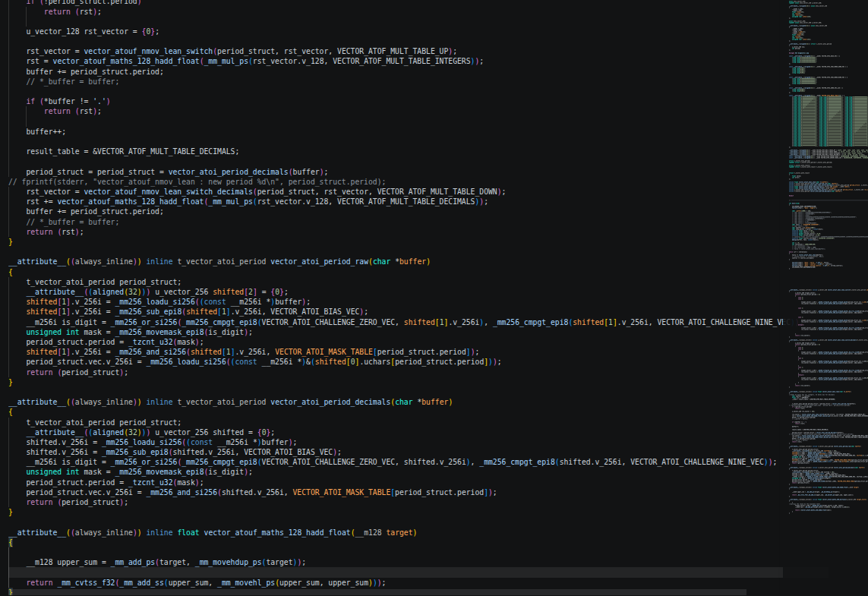Click the VECTOR_ATOF_MULT_TABLE_DOWN constant
Screen dimensions: 868x596
tap(437, 191)
